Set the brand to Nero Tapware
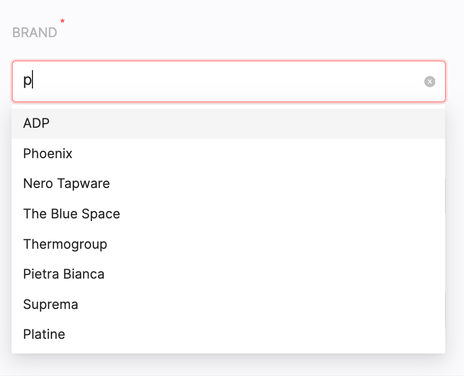The height and width of the screenshot is (376, 464). [x=228, y=184]
